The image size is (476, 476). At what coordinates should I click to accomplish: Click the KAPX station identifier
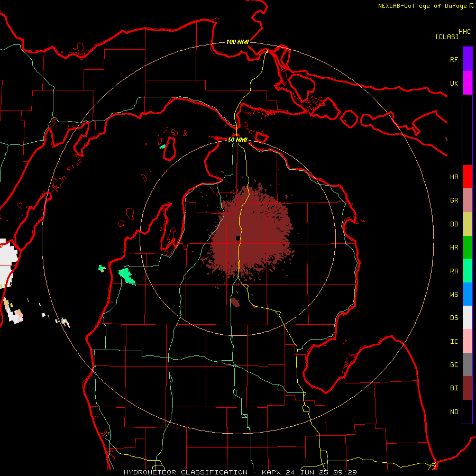pyautogui.click(x=272, y=472)
